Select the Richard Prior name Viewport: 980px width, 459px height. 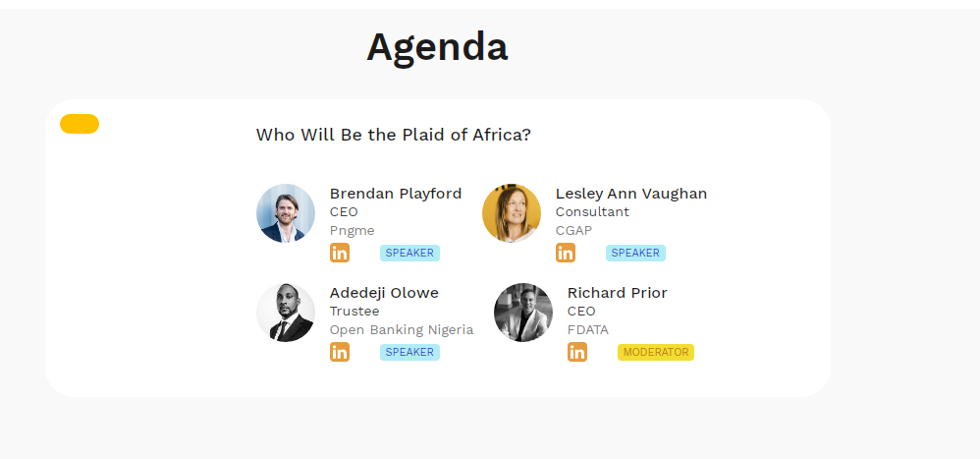point(618,293)
